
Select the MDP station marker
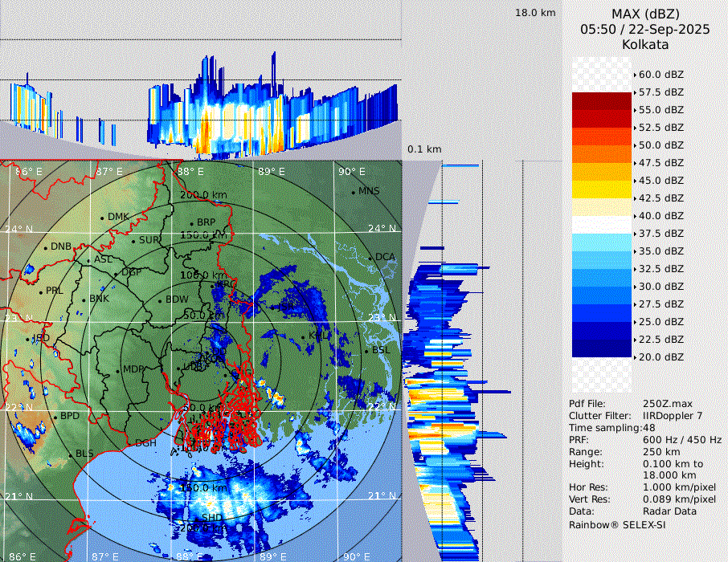118,370
